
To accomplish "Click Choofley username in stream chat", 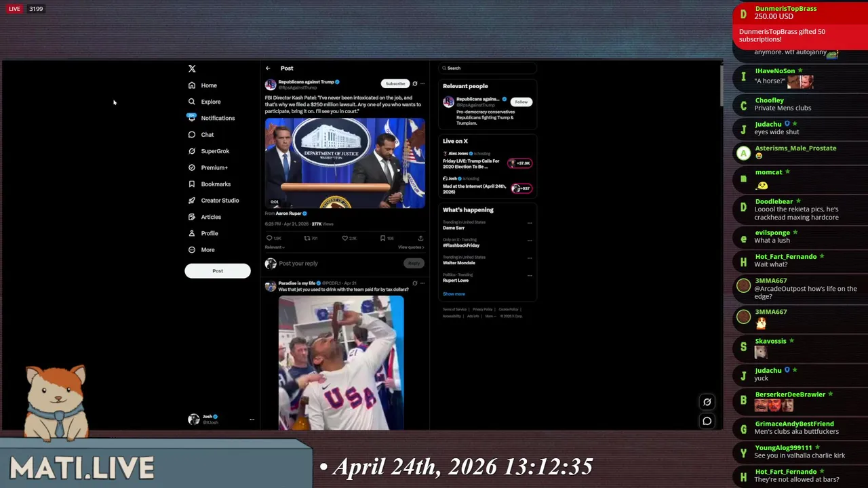I will coord(769,100).
